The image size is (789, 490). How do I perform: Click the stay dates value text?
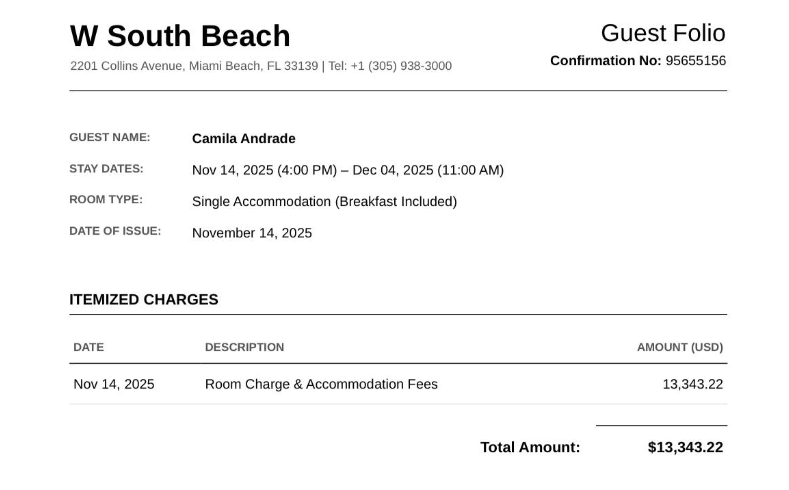click(x=348, y=170)
